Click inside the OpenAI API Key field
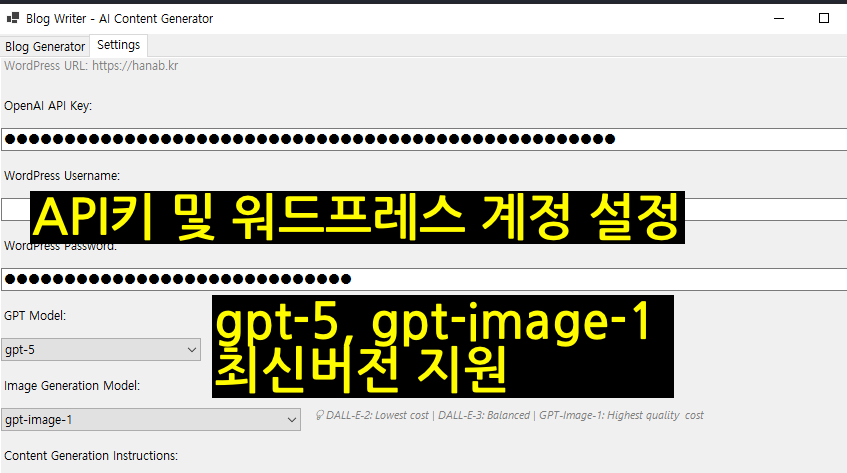 tap(423, 139)
